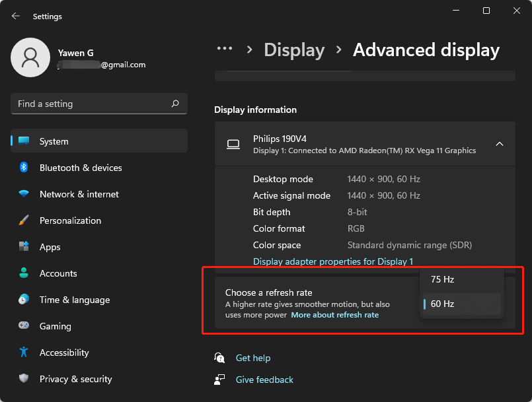Open Gaming via the controller icon
The image size is (532, 402).
pyautogui.click(x=24, y=326)
